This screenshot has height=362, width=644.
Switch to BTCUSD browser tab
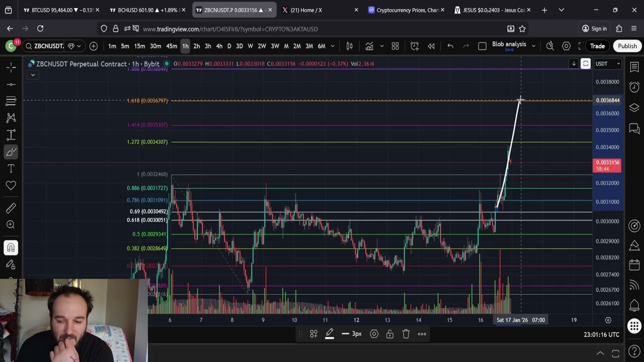pyautogui.click(x=60, y=10)
